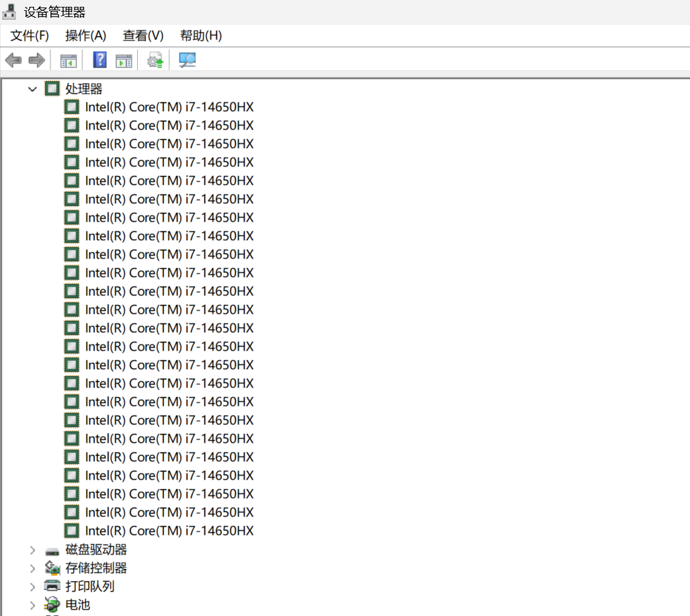
Task: Expand the 电池 category
Action: click(32, 606)
